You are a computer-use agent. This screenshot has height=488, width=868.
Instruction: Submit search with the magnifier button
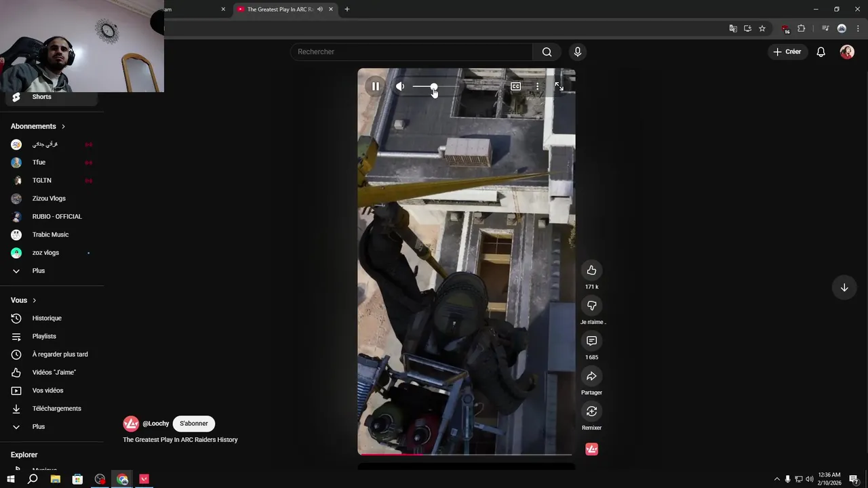tap(547, 52)
